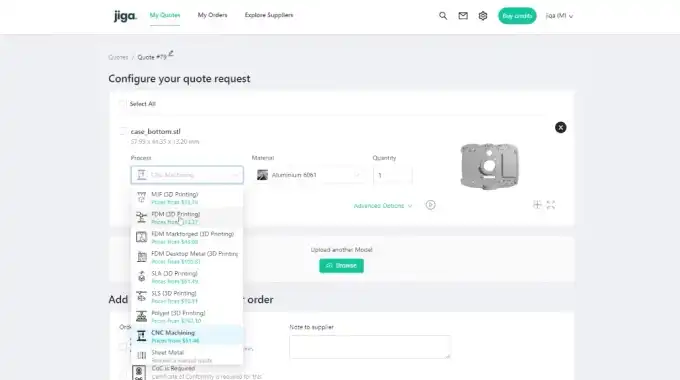Viewport: 680px width, 380px height.
Task: Choose FDM (3D Printing) option
Action: pyautogui.click(x=187, y=218)
